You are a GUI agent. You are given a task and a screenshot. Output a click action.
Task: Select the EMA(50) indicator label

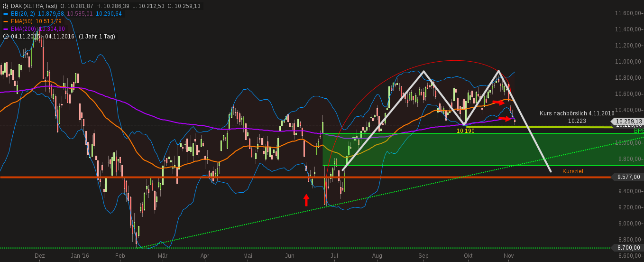(22, 21)
